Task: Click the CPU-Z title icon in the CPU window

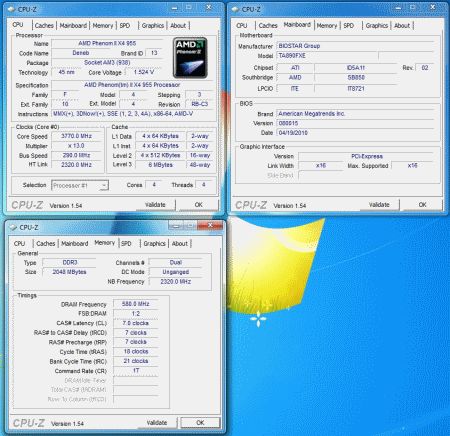Action: point(12,9)
